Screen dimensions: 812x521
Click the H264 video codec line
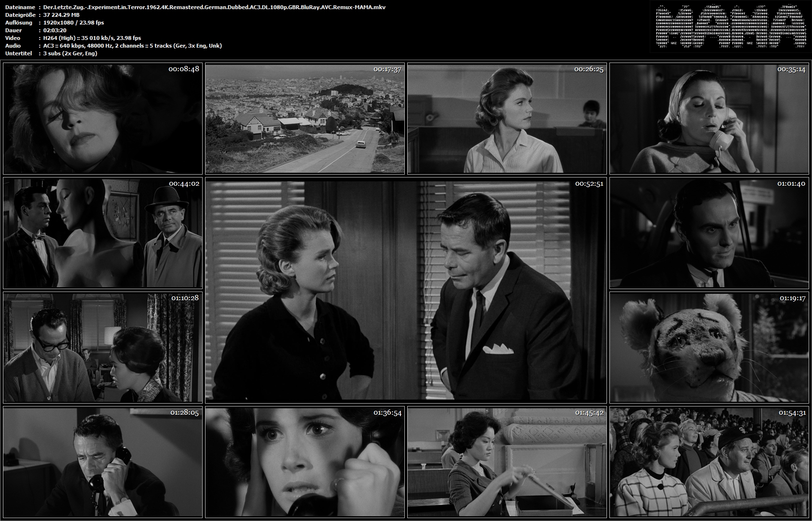(92, 38)
